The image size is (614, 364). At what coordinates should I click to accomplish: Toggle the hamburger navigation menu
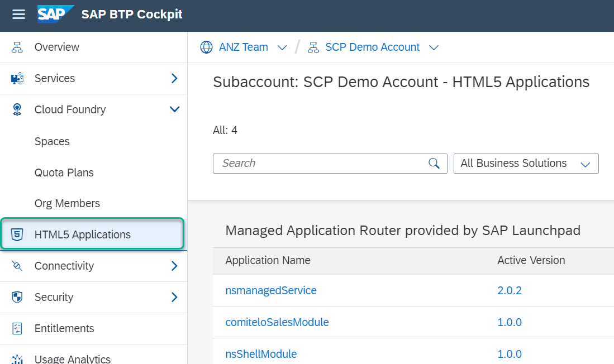tap(18, 15)
